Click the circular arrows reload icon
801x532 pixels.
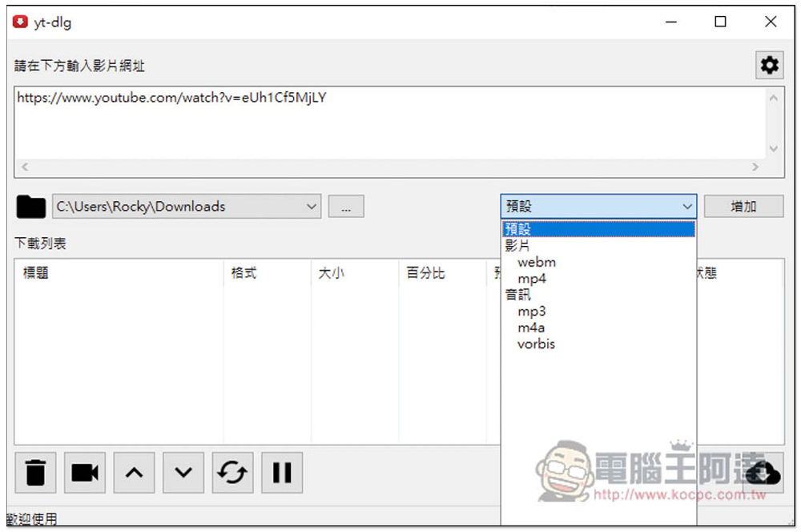click(232, 472)
